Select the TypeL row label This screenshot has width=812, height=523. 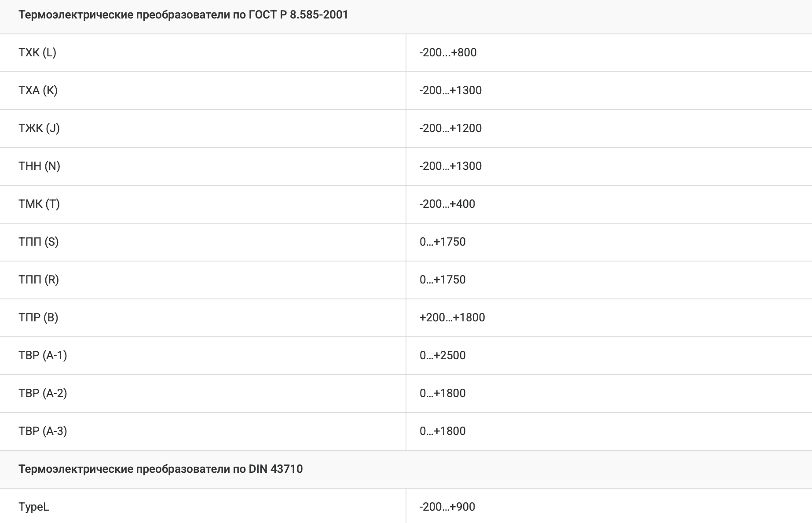point(34,507)
